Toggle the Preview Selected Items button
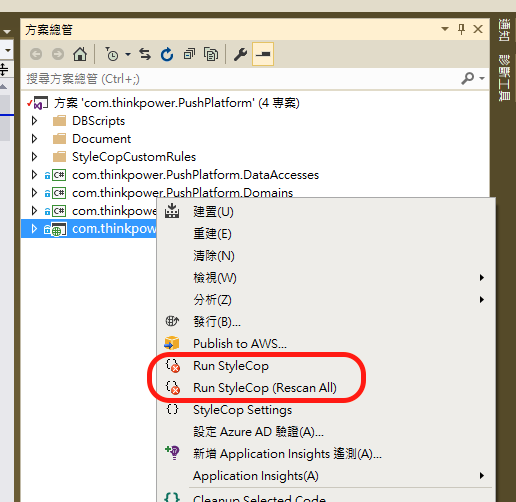The image size is (516, 502). [x=263, y=54]
